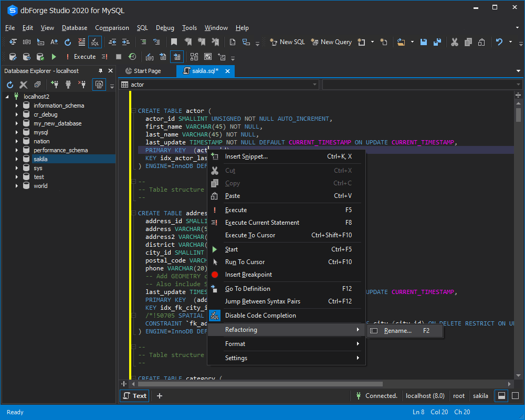Choose Rename in the Refactoring submenu
This screenshot has width=525, height=420.
[397, 331]
